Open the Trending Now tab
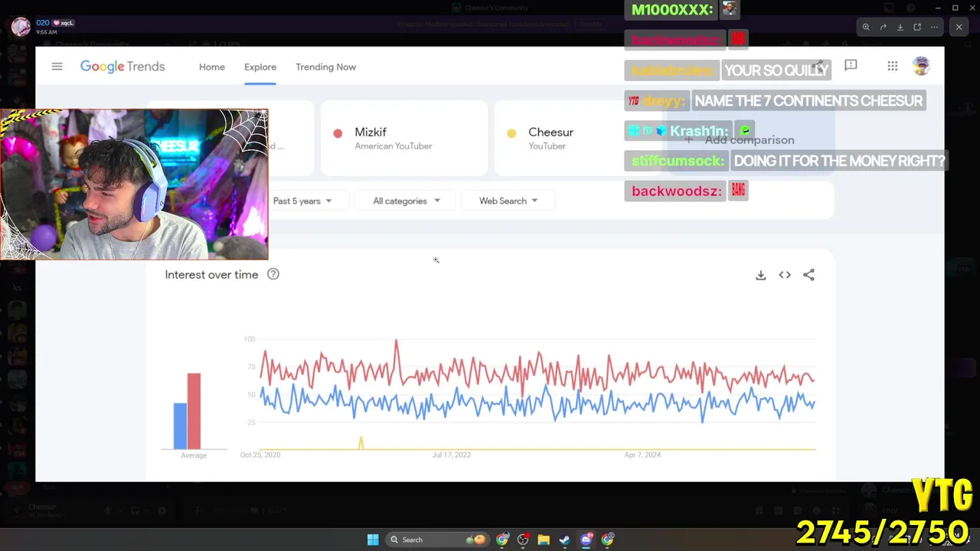This screenshot has width=980, height=551. point(325,67)
